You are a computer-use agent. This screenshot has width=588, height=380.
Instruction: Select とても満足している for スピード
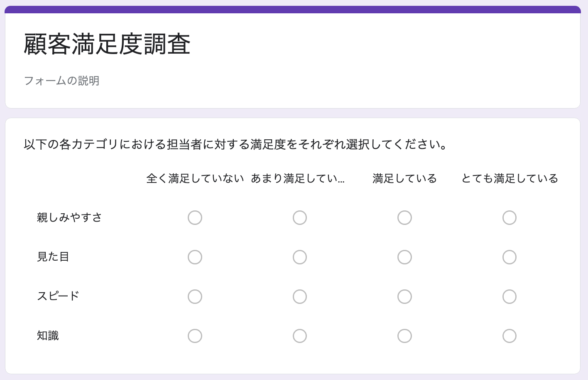click(x=510, y=296)
